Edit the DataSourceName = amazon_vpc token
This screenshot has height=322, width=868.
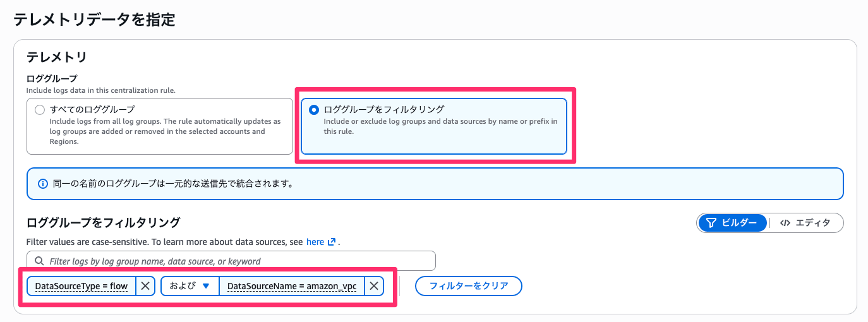click(291, 286)
